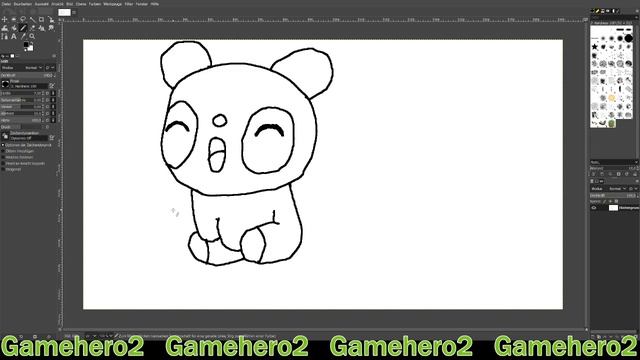
Task: Open the Hilfe menu
Action: click(x=155, y=4)
